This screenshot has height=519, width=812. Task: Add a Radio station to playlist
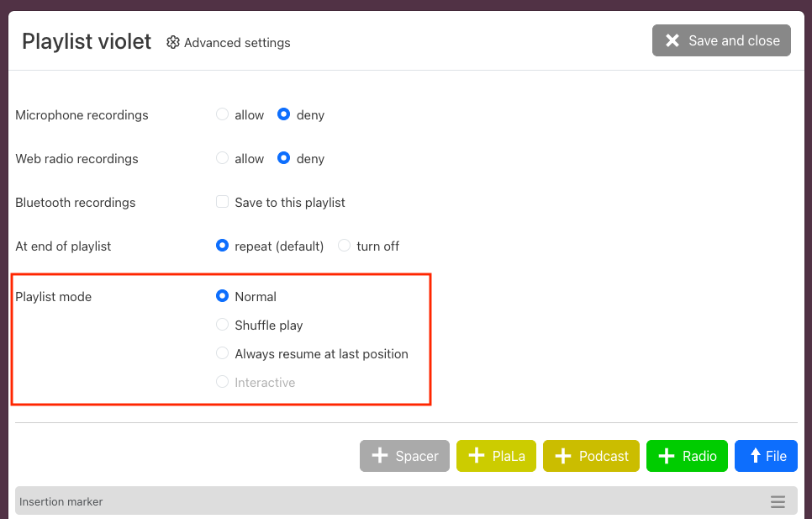coord(687,456)
